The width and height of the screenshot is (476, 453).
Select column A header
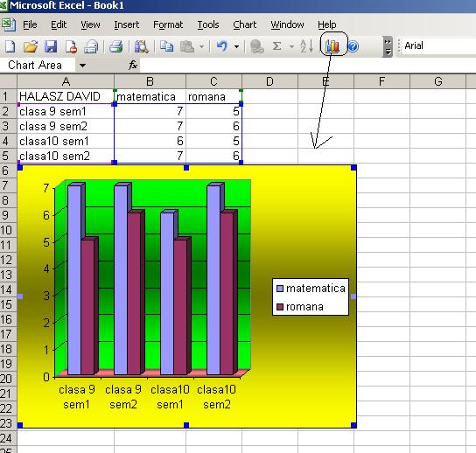tap(66, 81)
